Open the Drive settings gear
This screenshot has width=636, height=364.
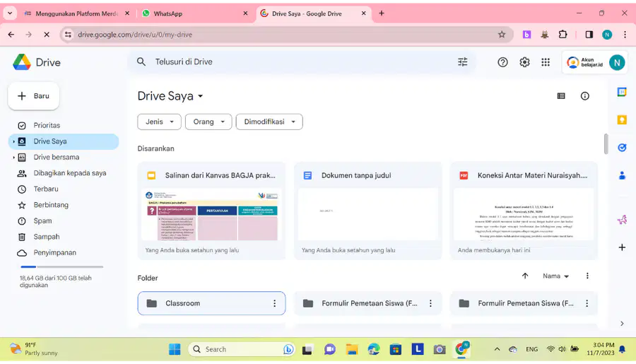tap(524, 62)
